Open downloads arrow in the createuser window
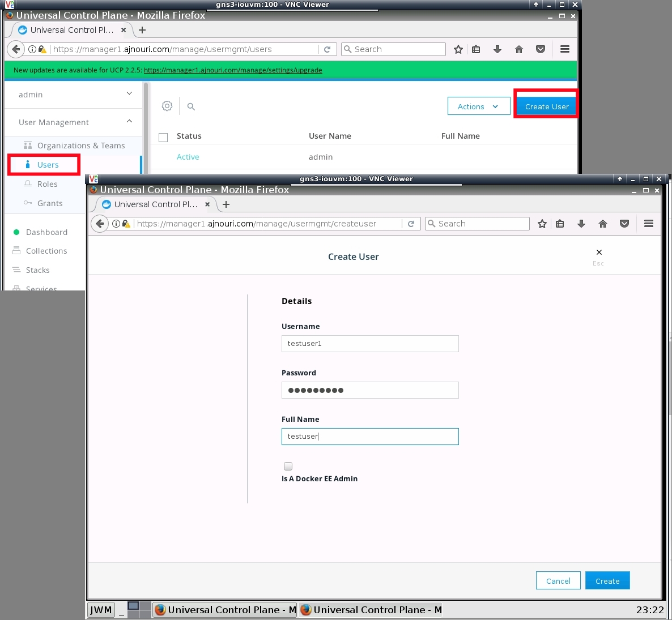The width and height of the screenshot is (672, 620). click(581, 224)
